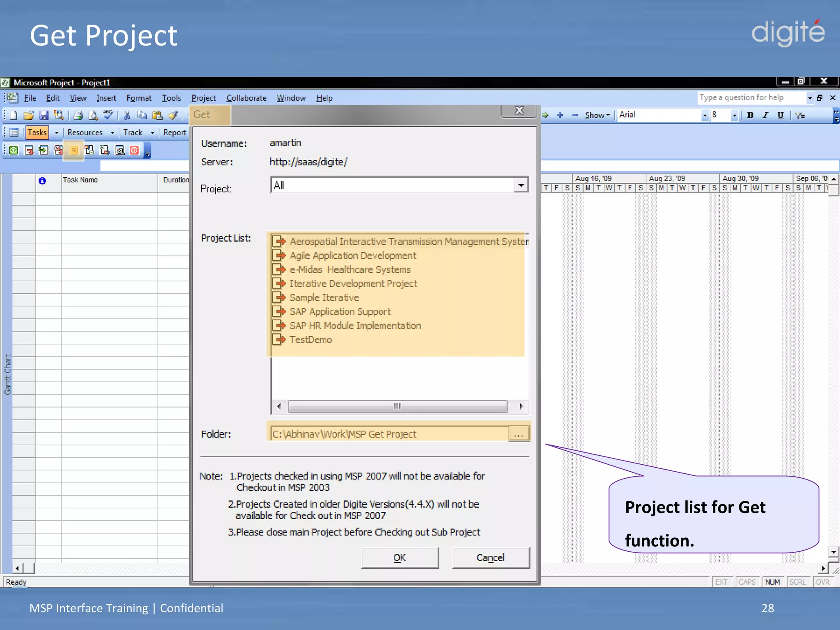Screen dimensions: 840x630
Task: Click the Open folder toolbar icon
Action: [28, 115]
